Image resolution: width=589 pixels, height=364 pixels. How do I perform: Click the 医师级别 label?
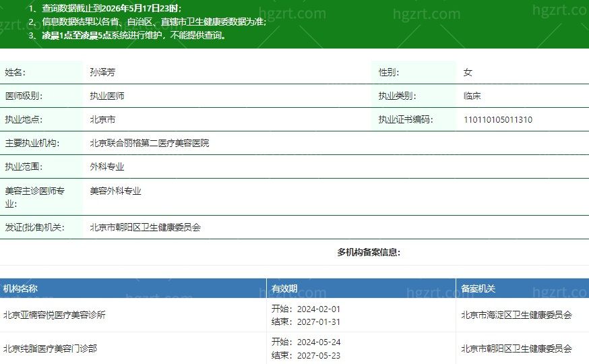click(x=24, y=96)
